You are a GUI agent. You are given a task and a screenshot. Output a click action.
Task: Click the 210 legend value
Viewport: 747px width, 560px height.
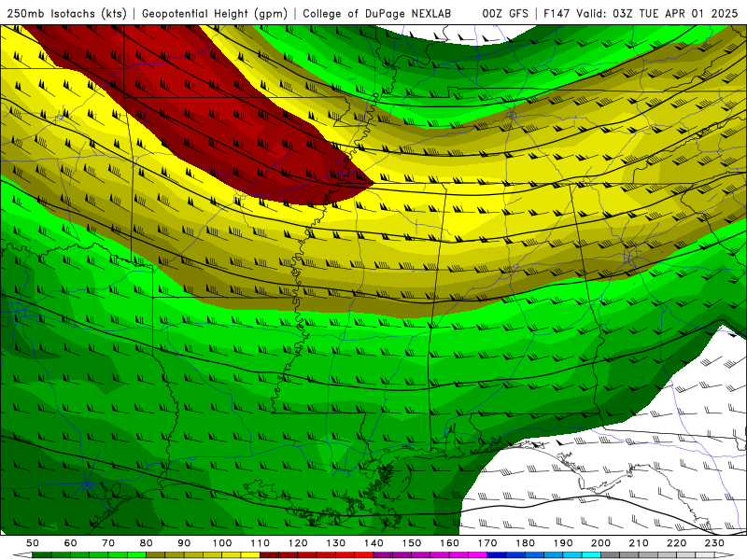[x=639, y=543]
